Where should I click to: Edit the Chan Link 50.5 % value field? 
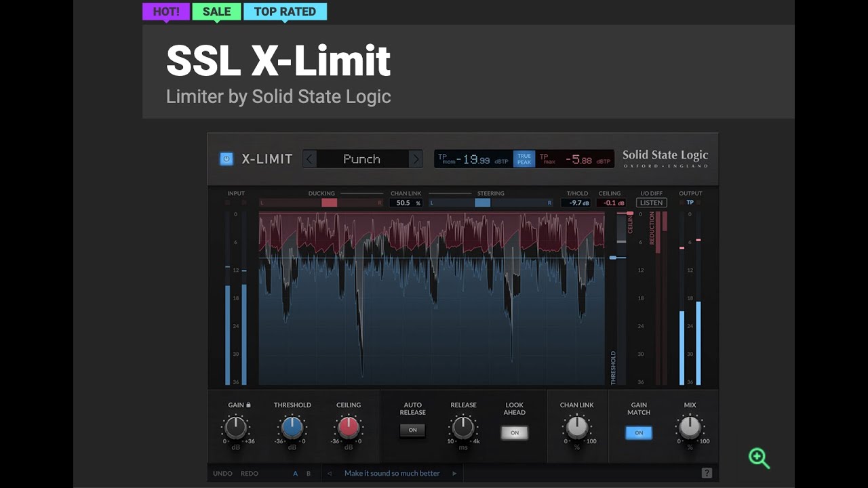click(x=406, y=203)
